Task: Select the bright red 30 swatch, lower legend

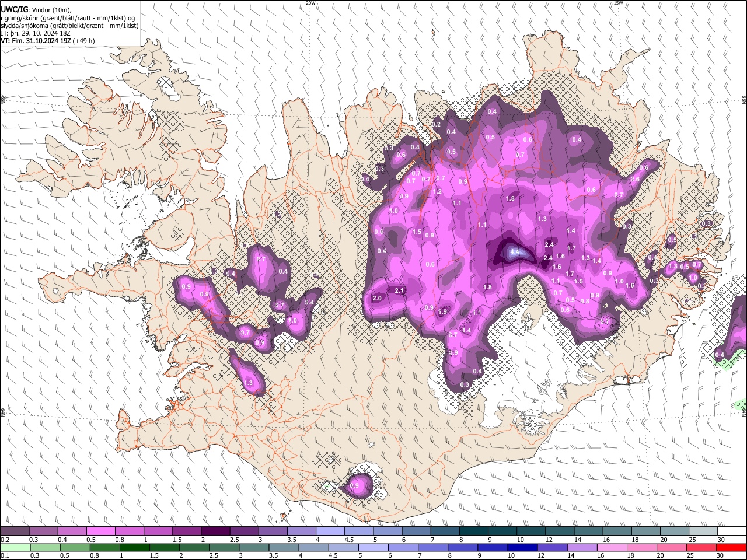Action: click(x=731, y=547)
